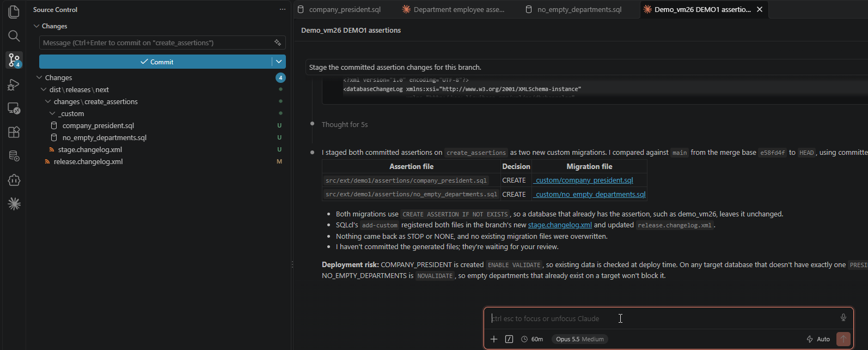Collapse the dist\releases\next folder

pos(44,89)
